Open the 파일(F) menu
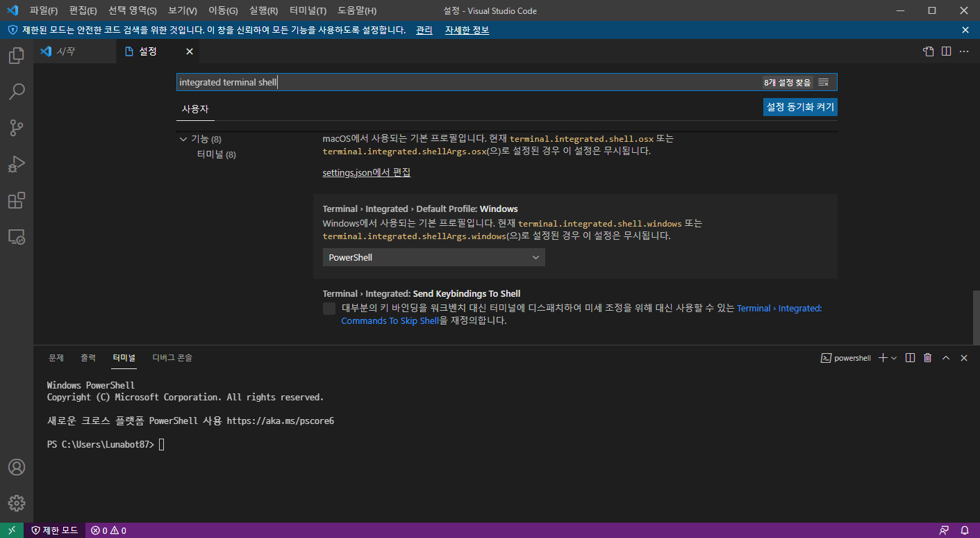Screen dimensions: 980x538 coord(44,10)
